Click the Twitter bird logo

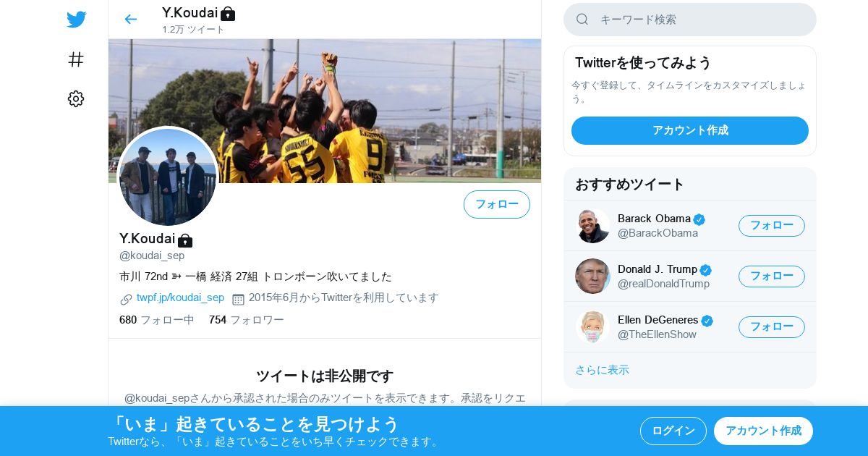pos(76,20)
